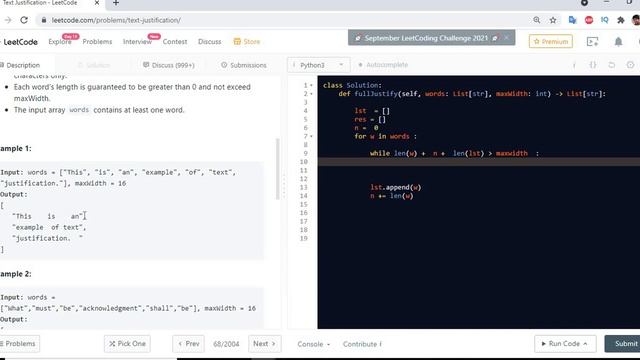Open the Contribute link
The image size is (640, 360).
(362, 344)
